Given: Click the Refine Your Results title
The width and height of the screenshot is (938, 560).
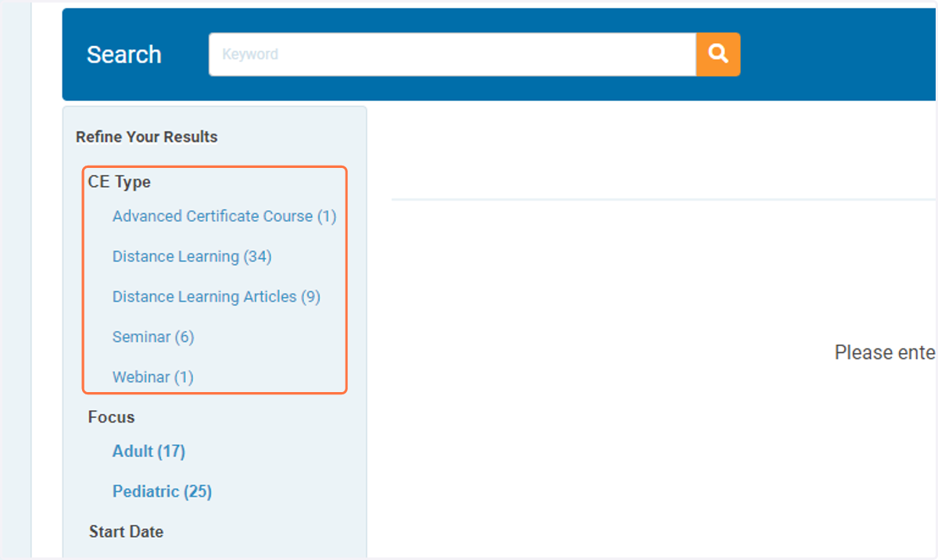Looking at the screenshot, I should coord(147,137).
